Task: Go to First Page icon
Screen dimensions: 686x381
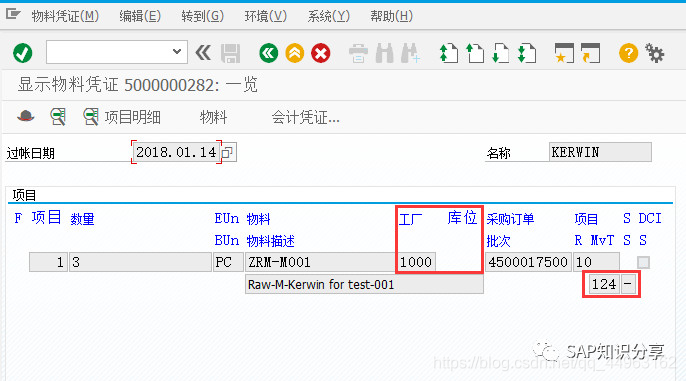Action: tap(448, 53)
